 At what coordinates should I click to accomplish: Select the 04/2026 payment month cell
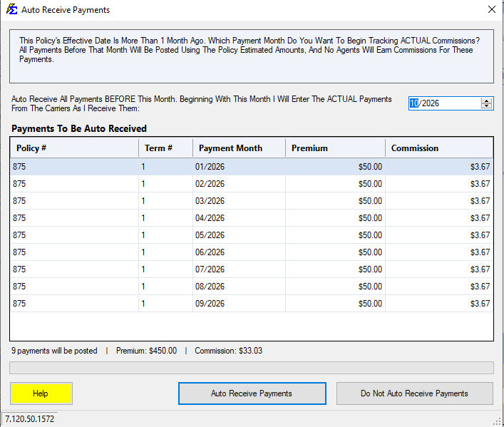pyautogui.click(x=239, y=217)
